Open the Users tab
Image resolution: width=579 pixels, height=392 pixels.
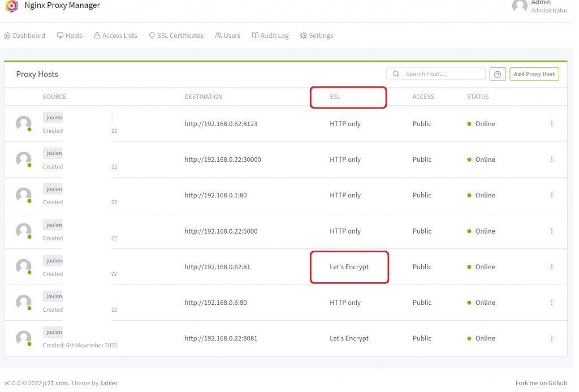coord(227,36)
